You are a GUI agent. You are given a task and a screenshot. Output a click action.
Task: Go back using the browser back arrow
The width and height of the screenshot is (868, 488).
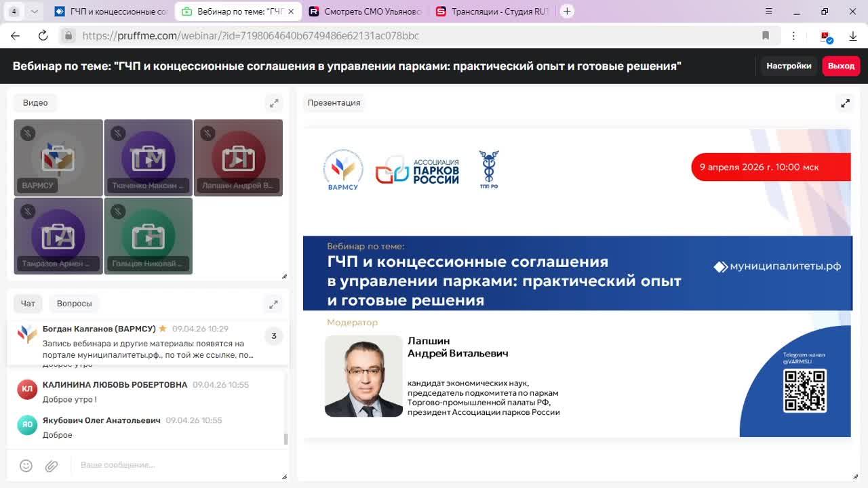16,36
